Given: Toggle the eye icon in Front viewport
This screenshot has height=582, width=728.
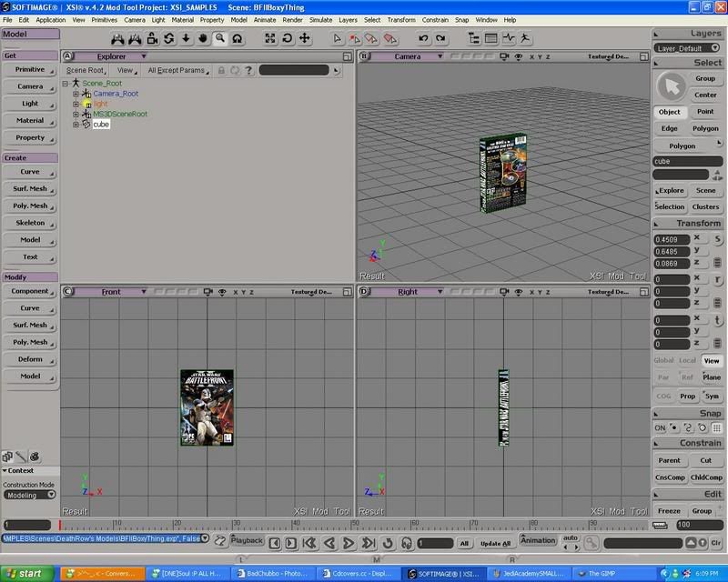Looking at the screenshot, I should [x=222, y=292].
